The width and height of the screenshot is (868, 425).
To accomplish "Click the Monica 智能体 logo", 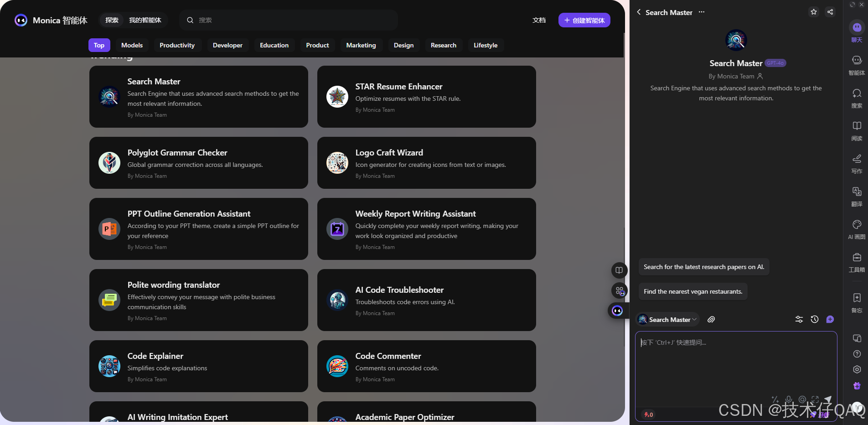I will tap(51, 20).
